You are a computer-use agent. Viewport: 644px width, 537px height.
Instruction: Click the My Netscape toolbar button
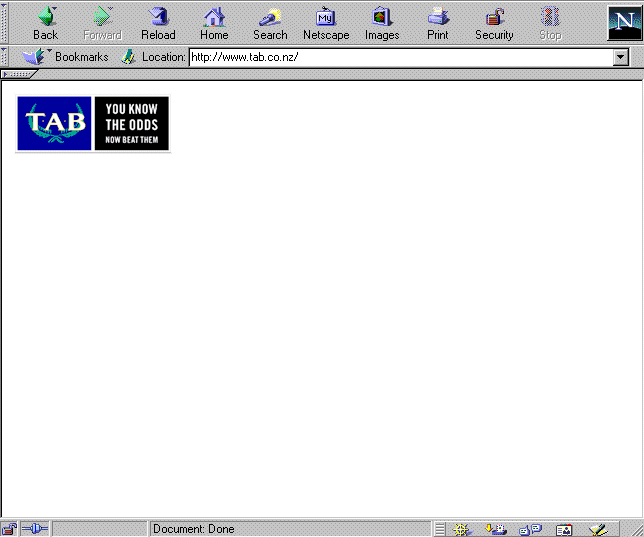[x=326, y=23]
